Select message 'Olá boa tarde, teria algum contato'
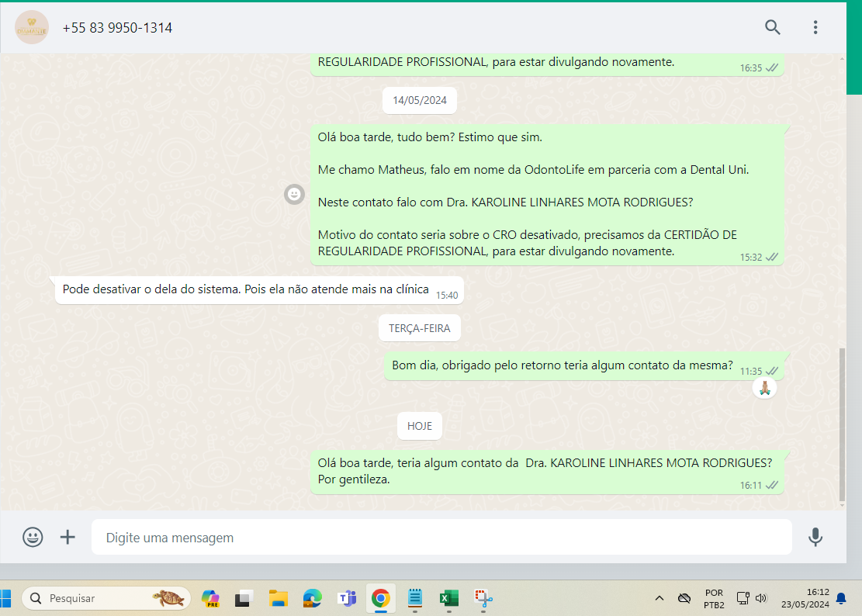Screen dimensions: 862x616 pos(547,472)
